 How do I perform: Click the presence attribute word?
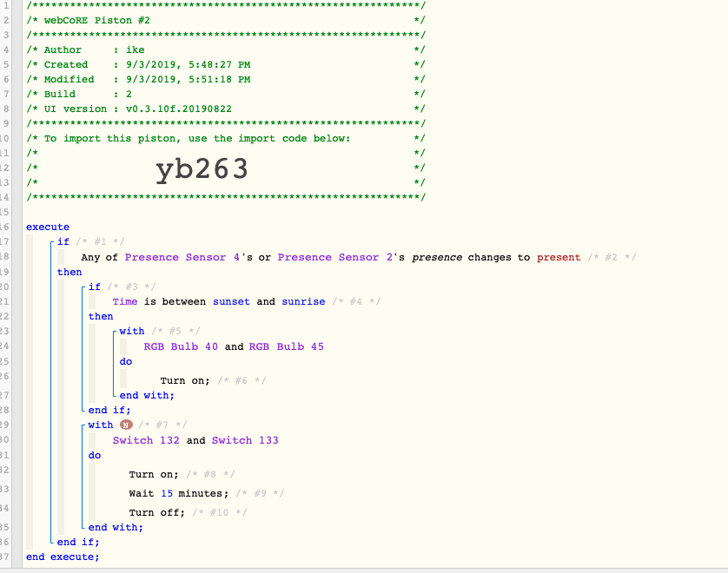(437, 258)
